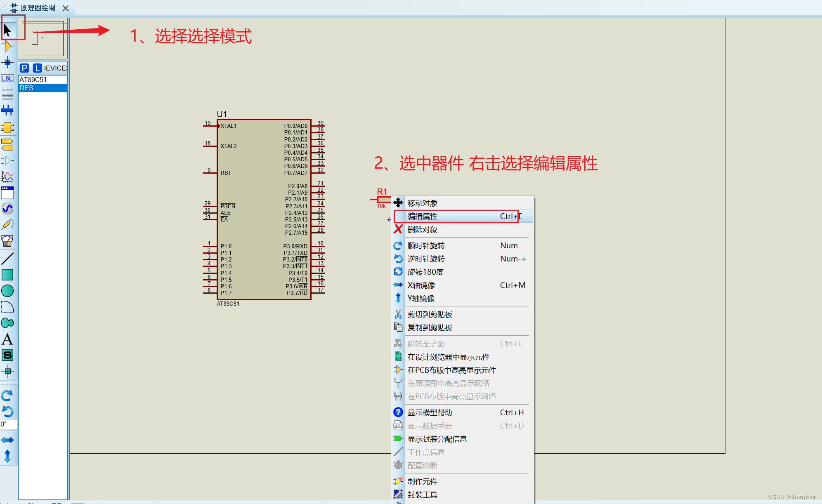Open the Virtual instruments meter tool
Viewport: 822px width, 504px height.
coord(7,241)
